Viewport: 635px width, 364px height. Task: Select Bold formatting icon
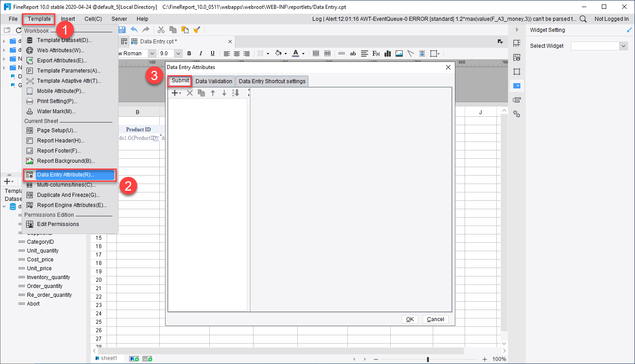(x=189, y=53)
